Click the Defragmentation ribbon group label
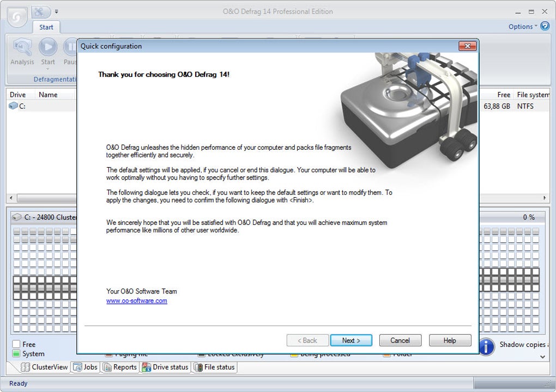 click(x=55, y=79)
